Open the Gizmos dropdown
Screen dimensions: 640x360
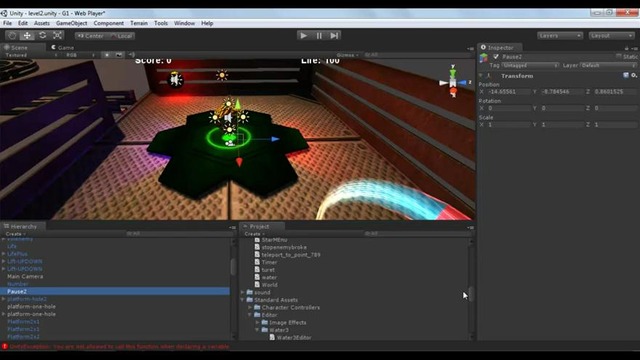(x=348, y=55)
